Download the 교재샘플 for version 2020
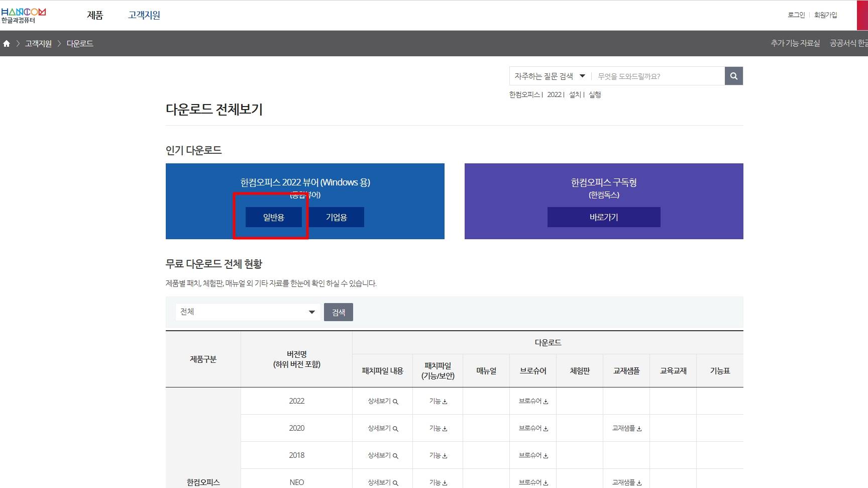 click(x=626, y=428)
